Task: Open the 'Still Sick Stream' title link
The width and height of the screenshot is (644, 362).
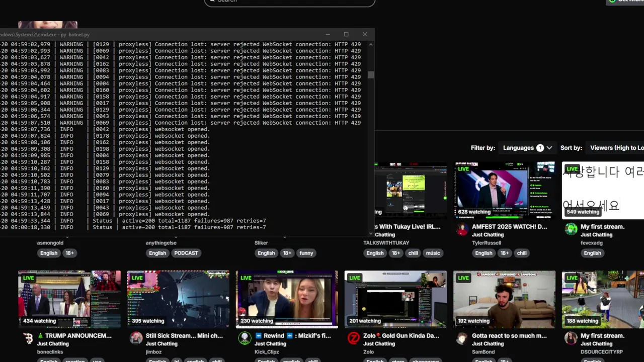Action: 184,336
